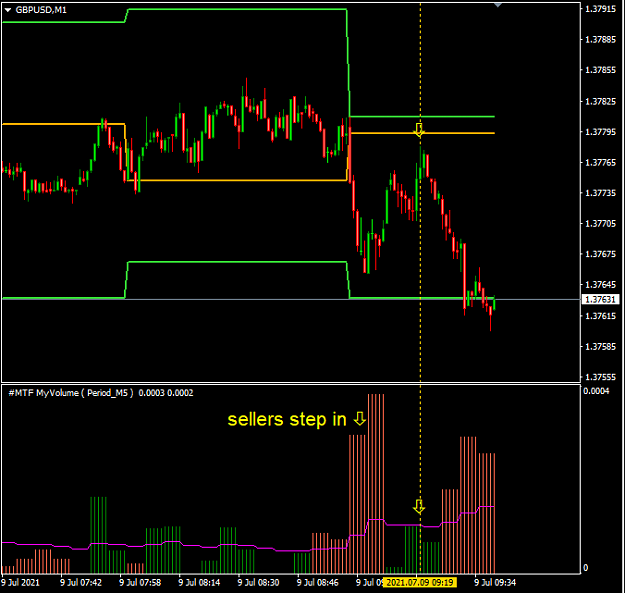Click price scale value 1.37705
Screen dimensions: 625x593
[x=600, y=224]
